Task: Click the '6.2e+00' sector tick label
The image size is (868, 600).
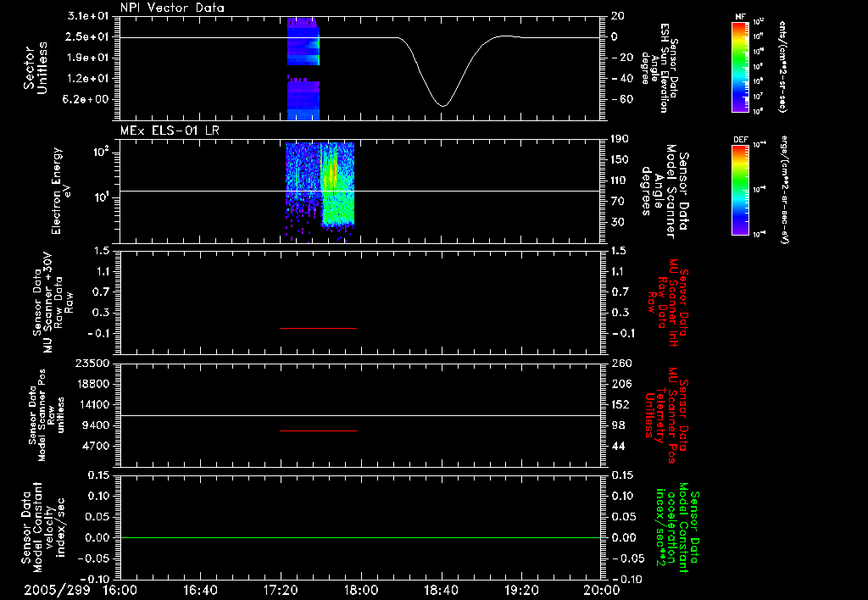Action: pyautogui.click(x=87, y=99)
